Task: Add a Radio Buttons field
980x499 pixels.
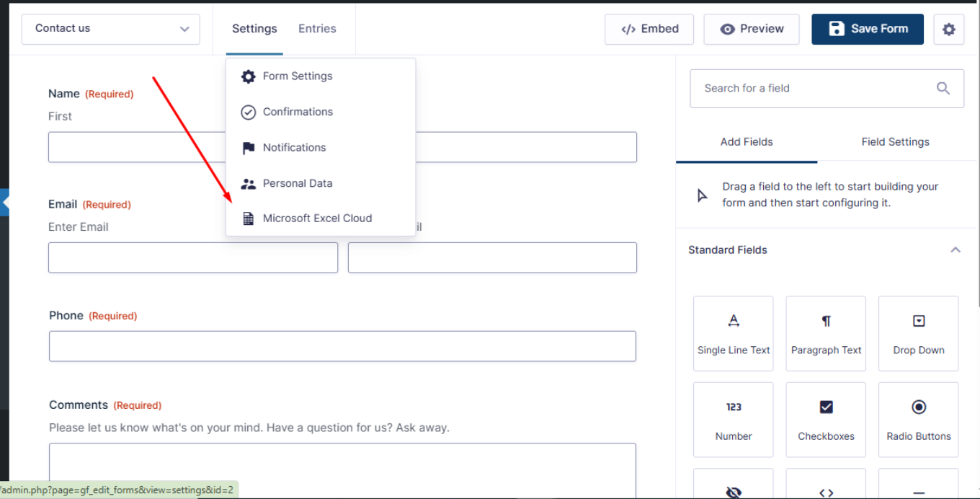Action: point(919,420)
